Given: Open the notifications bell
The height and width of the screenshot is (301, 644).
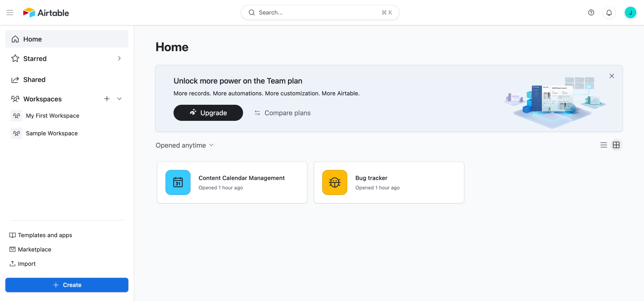Looking at the screenshot, I should pyautogui.click(x=609, y=13).
